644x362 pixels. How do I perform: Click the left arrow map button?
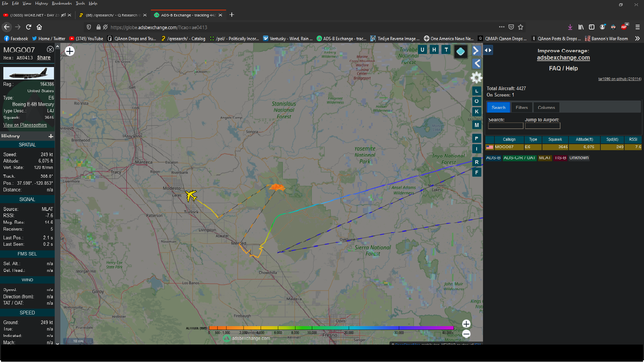pos(477,64)
